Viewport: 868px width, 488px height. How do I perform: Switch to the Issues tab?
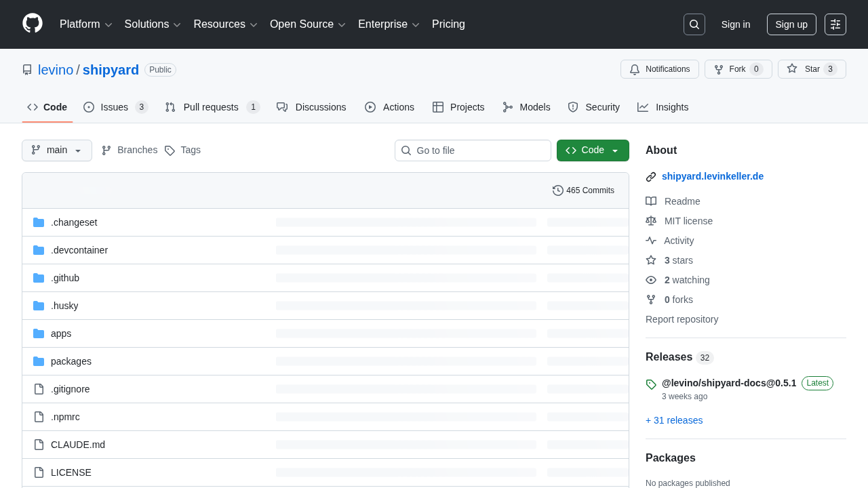pyautogui.click(x=115, y=107)
